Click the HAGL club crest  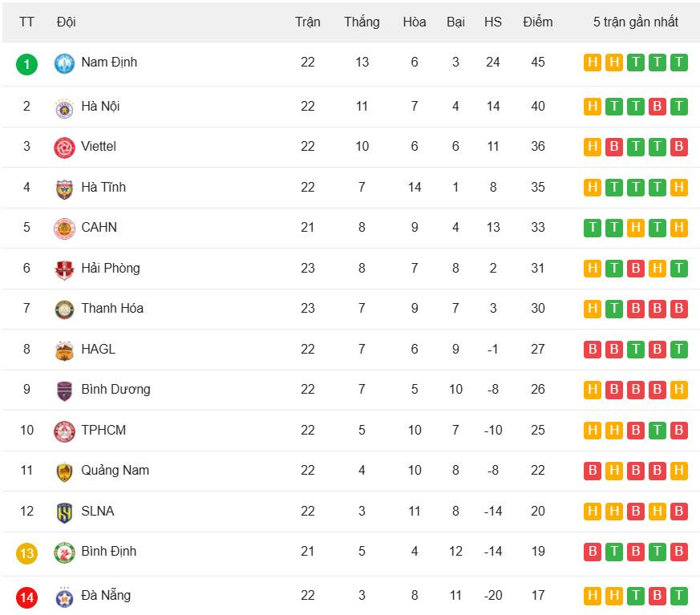point(64,350)
